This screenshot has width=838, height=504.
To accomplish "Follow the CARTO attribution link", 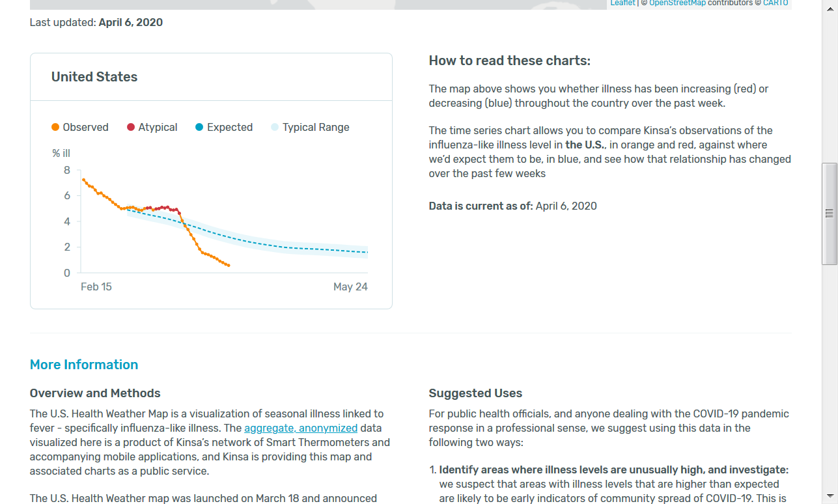I will pyautogui.click(x=775, y=3).
